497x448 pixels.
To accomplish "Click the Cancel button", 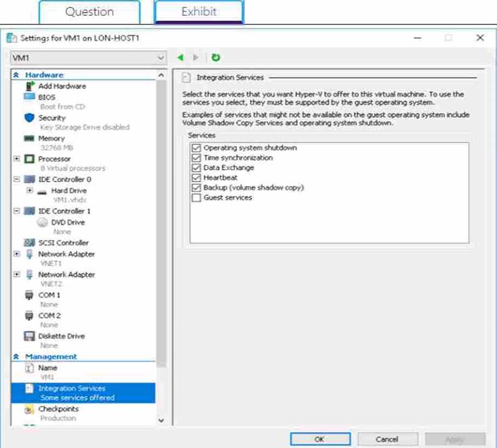I will 387,439.
